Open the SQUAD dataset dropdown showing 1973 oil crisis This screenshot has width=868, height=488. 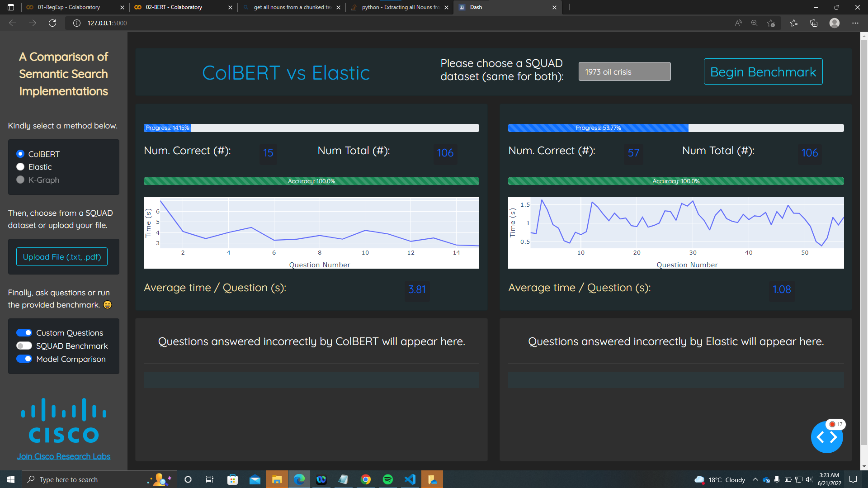624,72
